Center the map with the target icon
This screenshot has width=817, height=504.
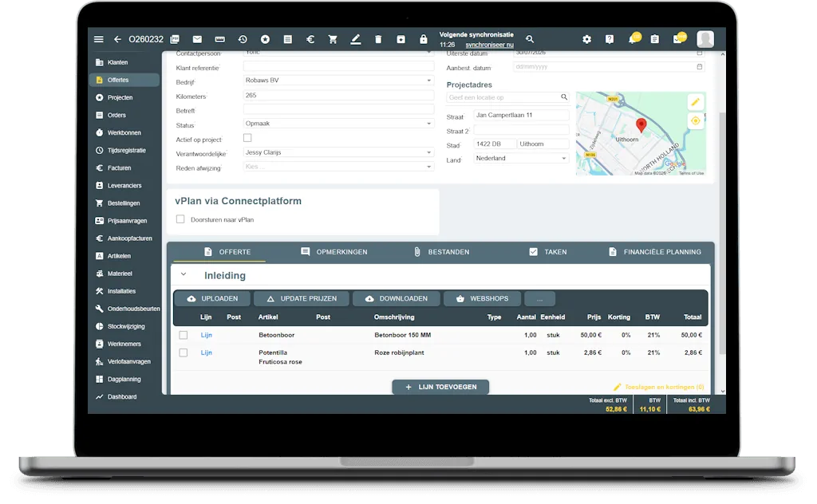pyautogui.click(x=695, y=120)
